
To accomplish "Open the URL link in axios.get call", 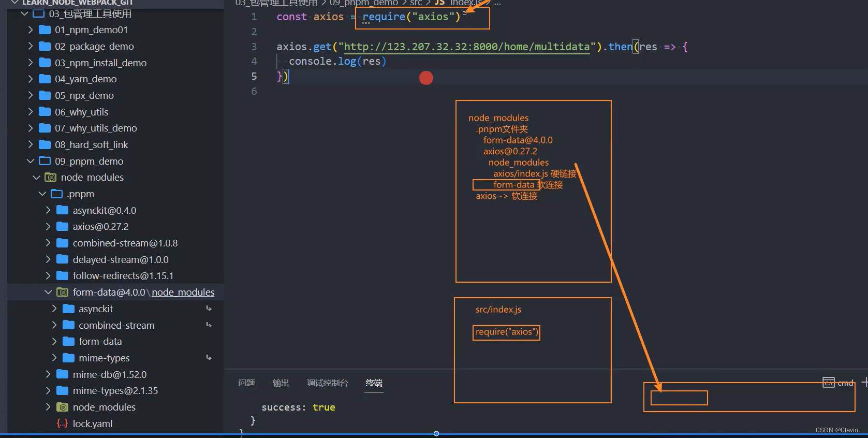I will click(x=467, y=47).
